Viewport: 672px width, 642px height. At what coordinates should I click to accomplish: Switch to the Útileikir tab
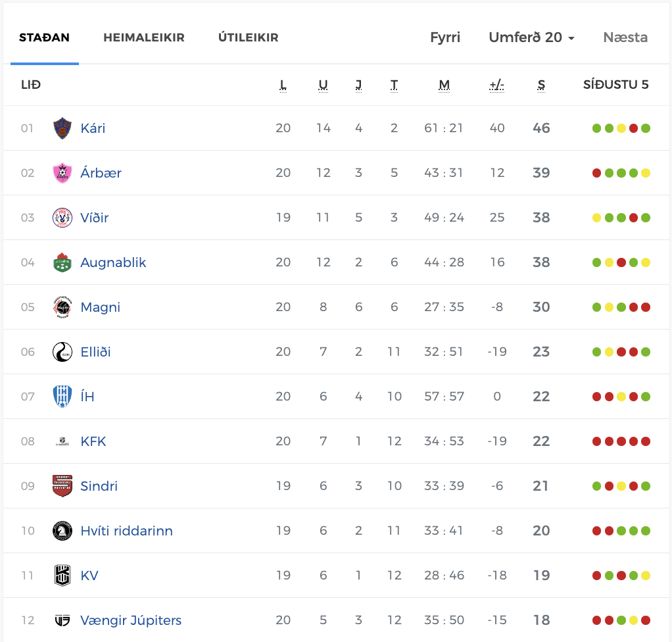coord(248,37)
